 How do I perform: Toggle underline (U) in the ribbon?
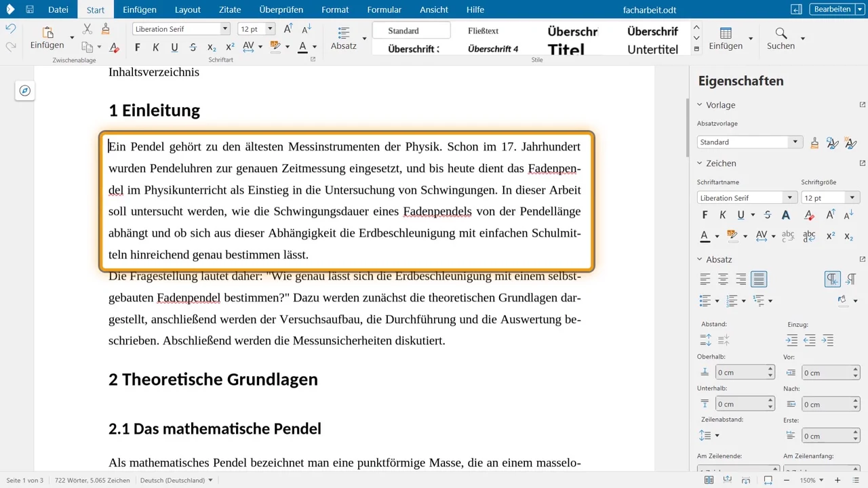coord(174,47)
